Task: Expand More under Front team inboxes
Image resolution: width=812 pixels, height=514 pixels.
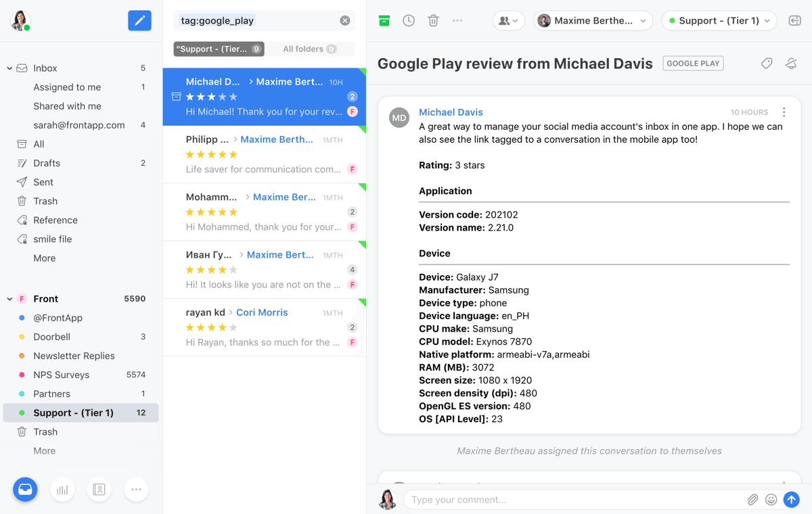Action: tap(45, 451)
